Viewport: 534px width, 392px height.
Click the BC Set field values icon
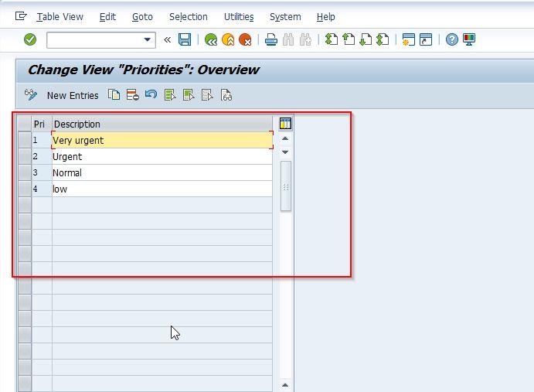pyautogui.click(x=226, y=95)
